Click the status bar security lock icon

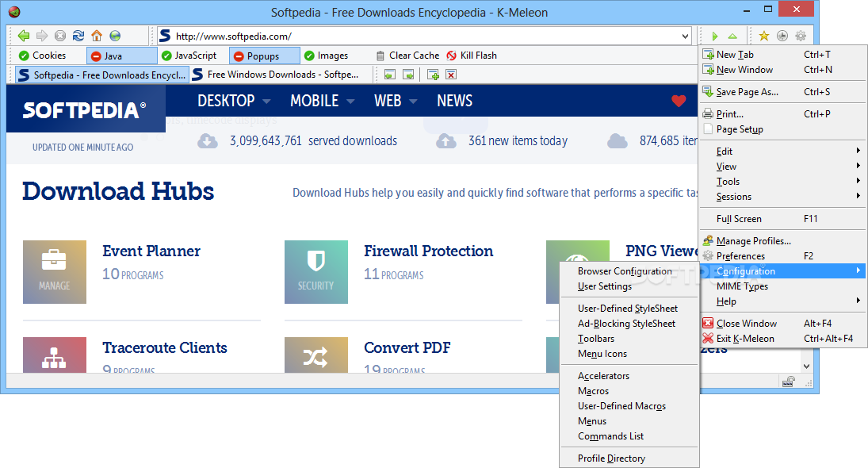click(x=788, y=381)
